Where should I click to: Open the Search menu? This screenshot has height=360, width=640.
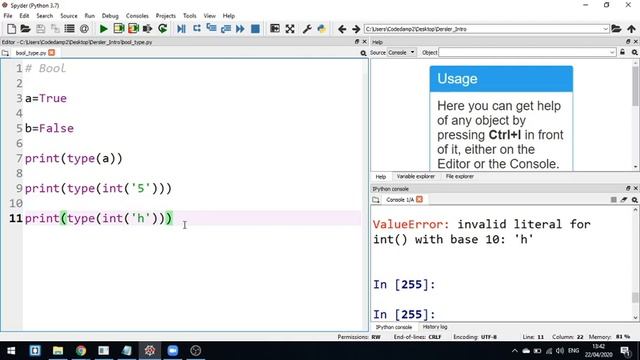pos(44,16)
